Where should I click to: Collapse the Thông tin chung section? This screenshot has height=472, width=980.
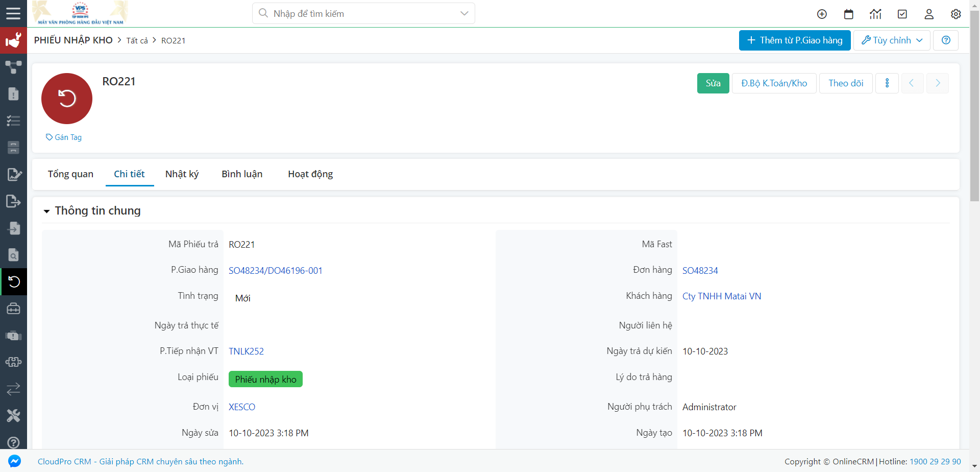pos(46,211)
